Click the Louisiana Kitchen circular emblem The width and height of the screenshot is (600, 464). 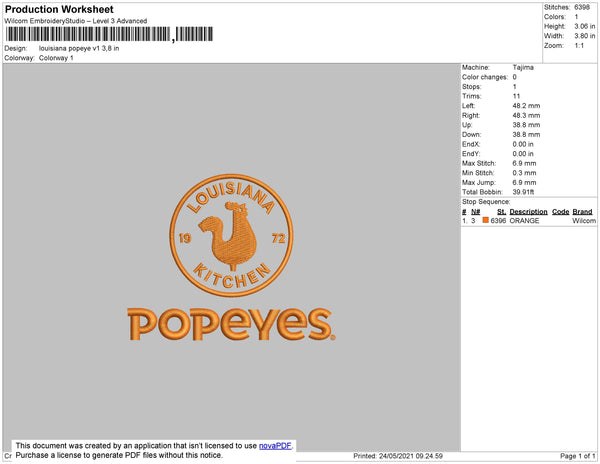click(x=232, y=235)
